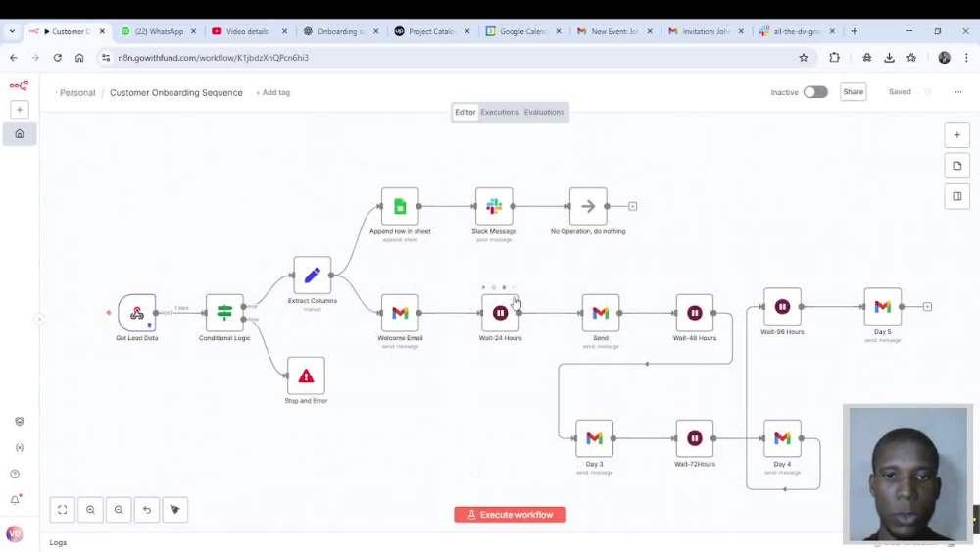Tidy up the workflow nodes
Image resolution: width=980 pixels, height=552 pixels.
(175, 510)
